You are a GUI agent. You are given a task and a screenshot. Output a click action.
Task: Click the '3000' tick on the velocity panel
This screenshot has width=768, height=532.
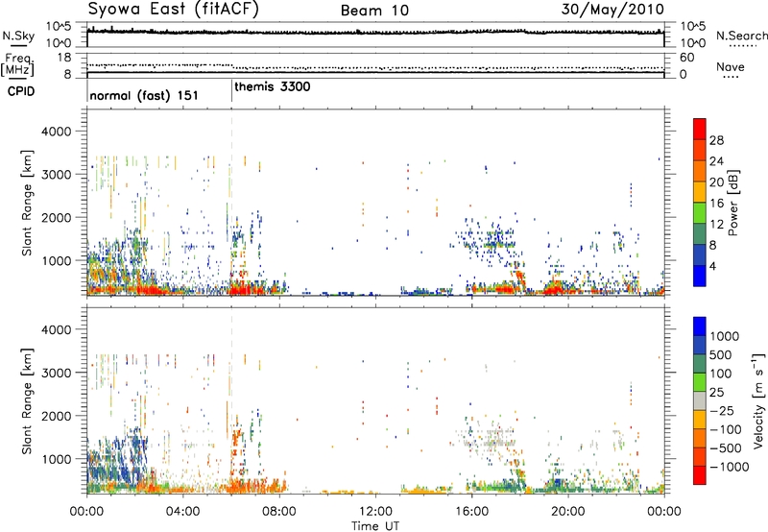click(56, 373)
